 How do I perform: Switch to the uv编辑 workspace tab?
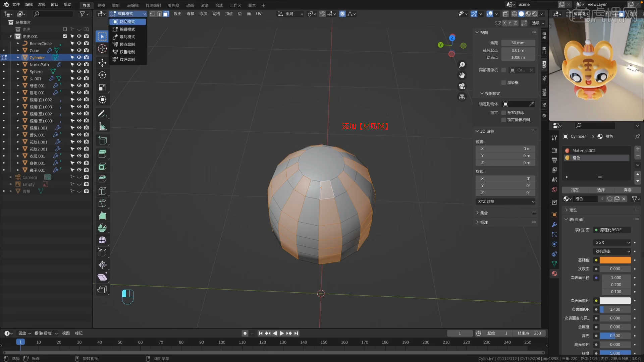point(132,5)
